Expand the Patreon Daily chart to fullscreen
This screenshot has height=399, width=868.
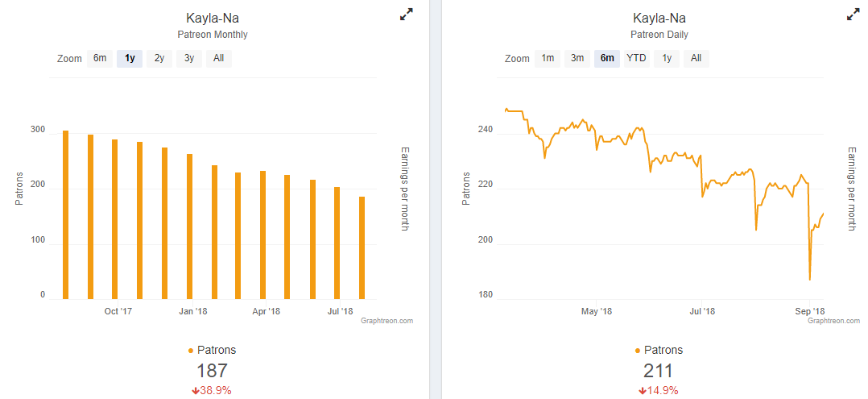pos(854,14)
